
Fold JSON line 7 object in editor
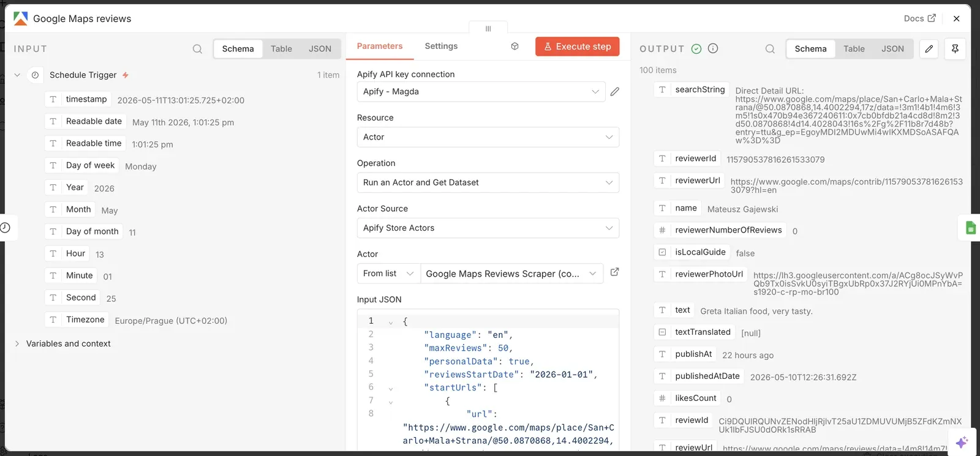point(391,402)
